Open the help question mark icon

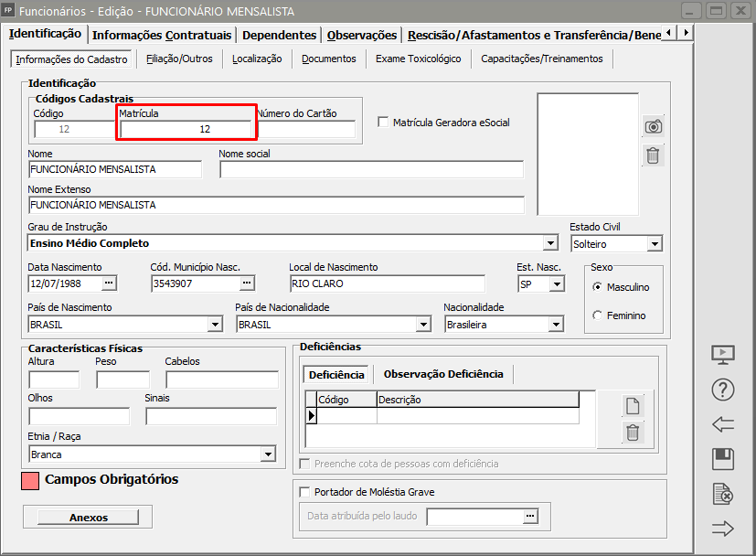(x=723, y=390)
